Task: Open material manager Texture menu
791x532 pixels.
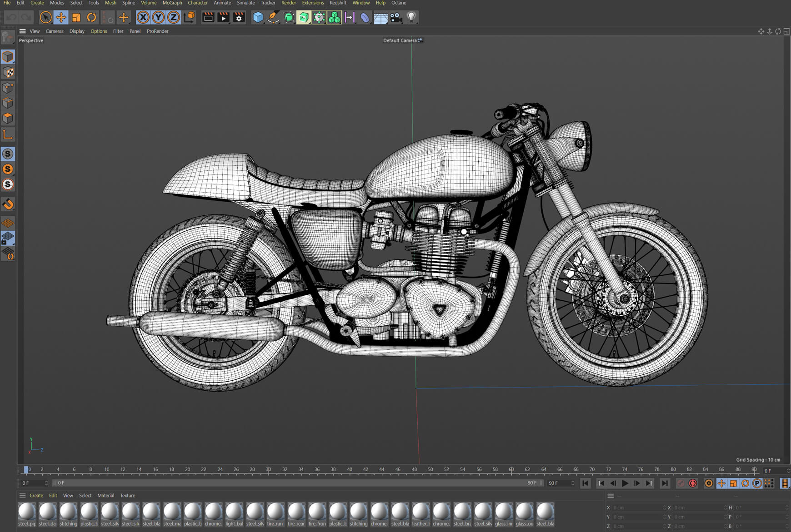Action: 128,495
